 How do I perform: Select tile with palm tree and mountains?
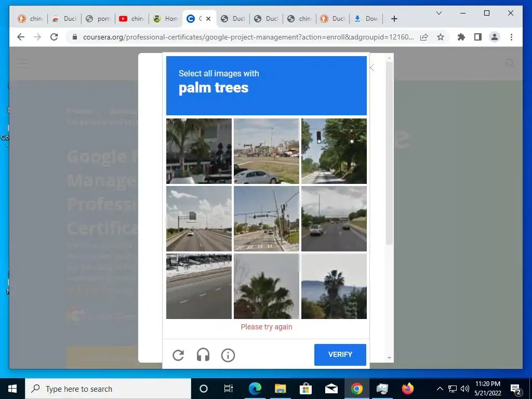334,286
